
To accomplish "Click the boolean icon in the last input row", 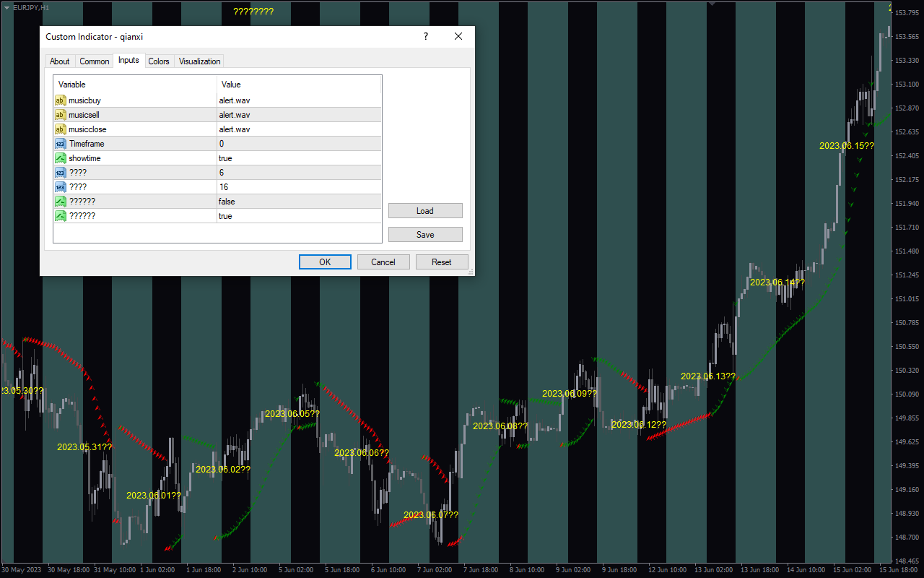I will click(x=61, y=216).
